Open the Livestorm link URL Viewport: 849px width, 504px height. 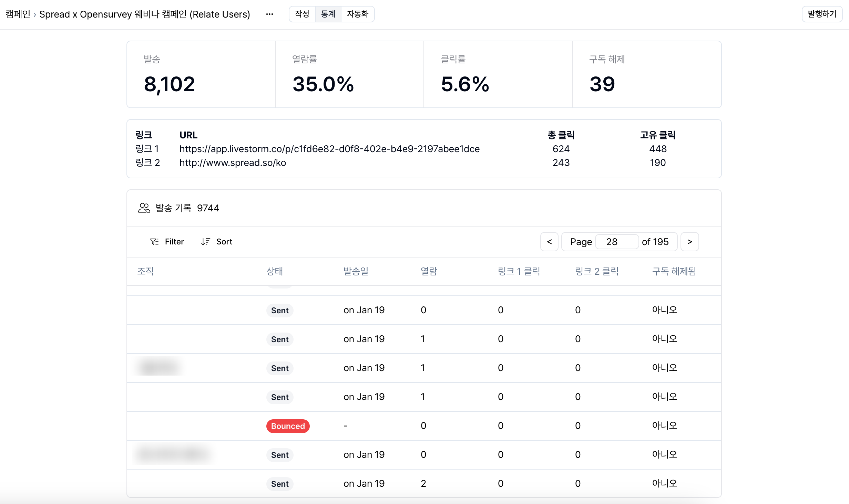329,149
